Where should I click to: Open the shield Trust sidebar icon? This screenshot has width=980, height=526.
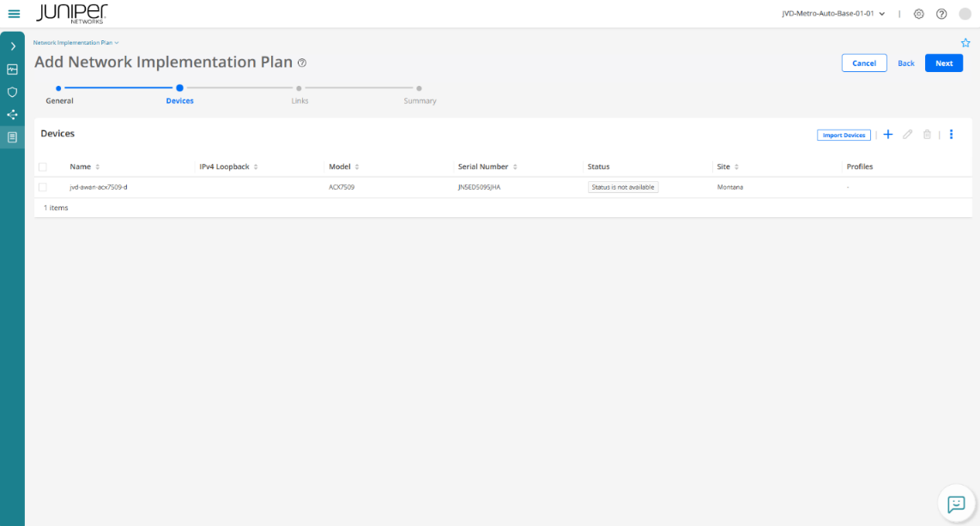(13, 92)
